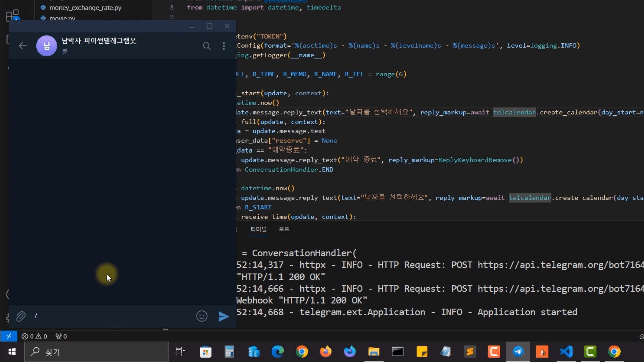This screenshot has height=362, width=644.
Task: Search within the Telegram chat
Action: (207, 46)
